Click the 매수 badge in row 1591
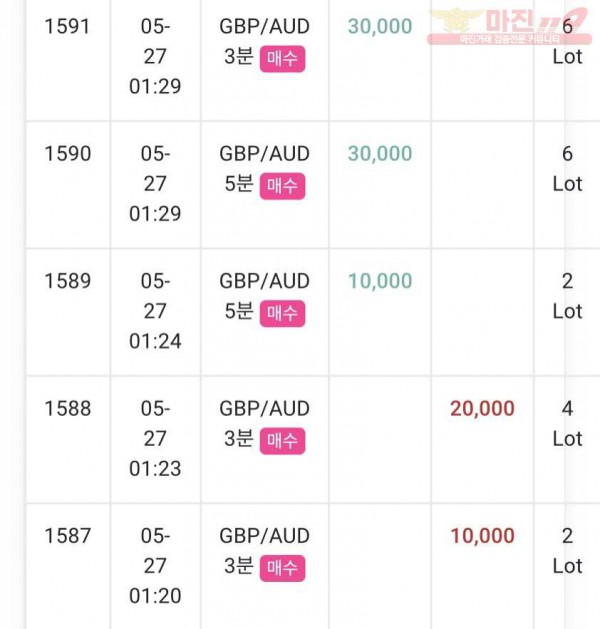The width and height of the screenshot is (600, 629). click(282, 59)
